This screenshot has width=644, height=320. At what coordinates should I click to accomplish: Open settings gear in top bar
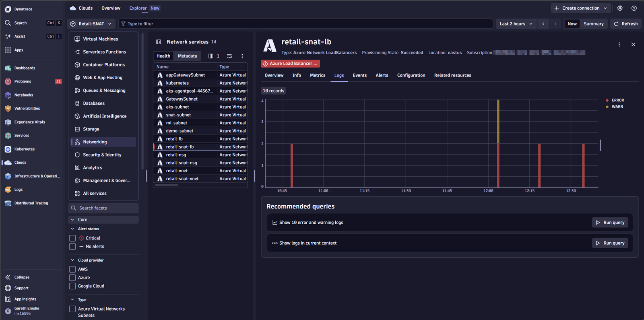pos(620,8)
